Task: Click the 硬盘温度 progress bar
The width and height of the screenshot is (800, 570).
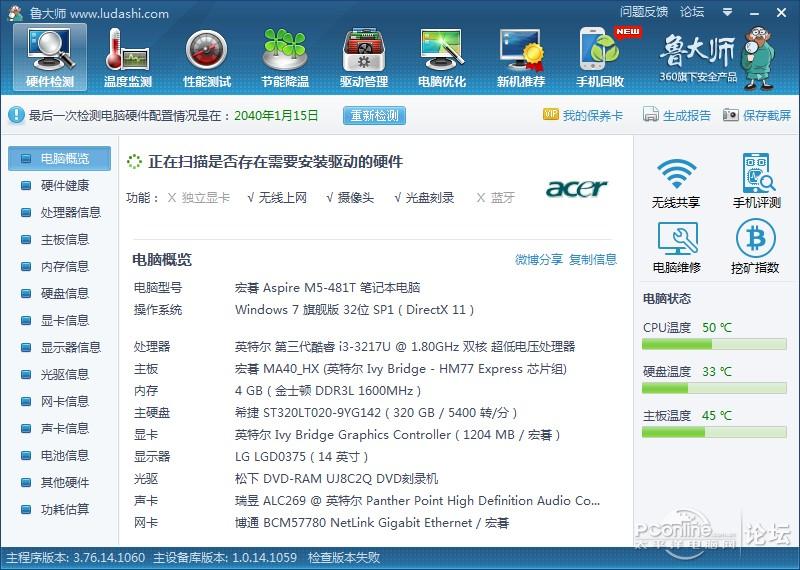Action: click(x=714, y=389)
